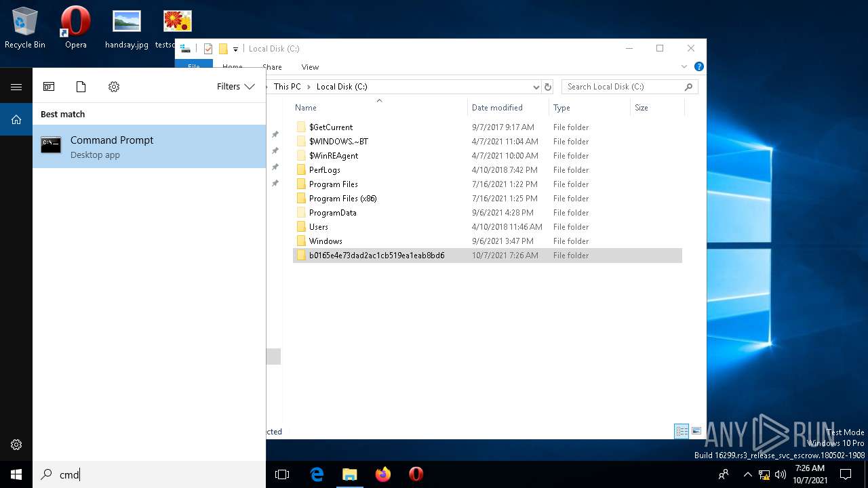Open the network status tray icon
868x488 pixels.
pos(764,474)
